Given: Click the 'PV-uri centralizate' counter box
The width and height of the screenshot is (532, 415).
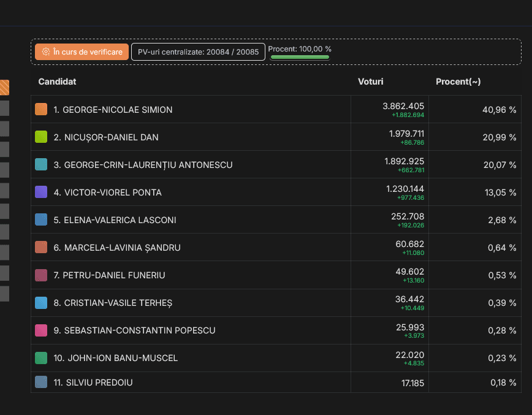Looking at the screenshot, I should click(x=198, y=52).
